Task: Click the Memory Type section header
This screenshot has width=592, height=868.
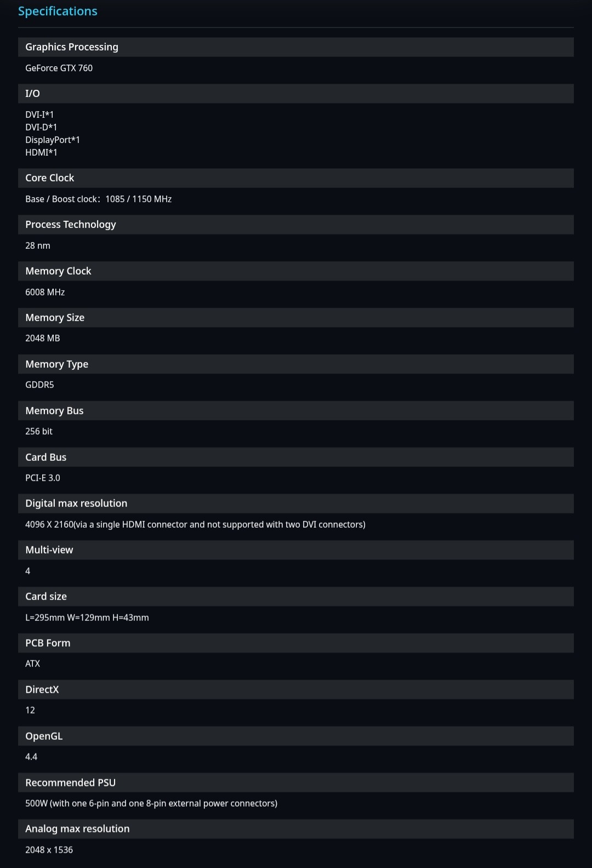Action: pyautogui.click(x=57, y=364)
